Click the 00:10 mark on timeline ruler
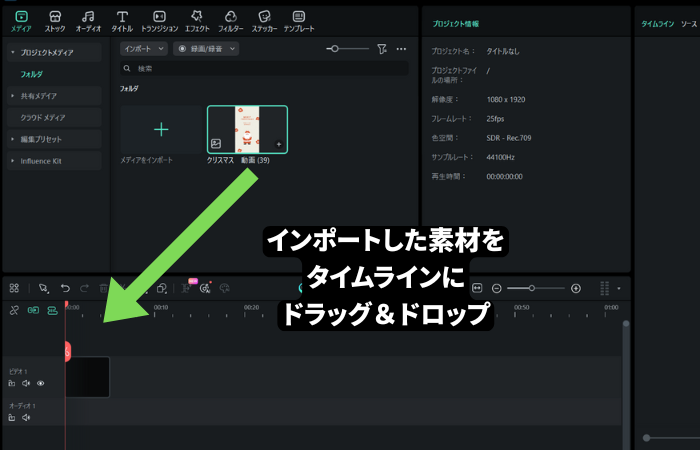 (x=161, y=308)
